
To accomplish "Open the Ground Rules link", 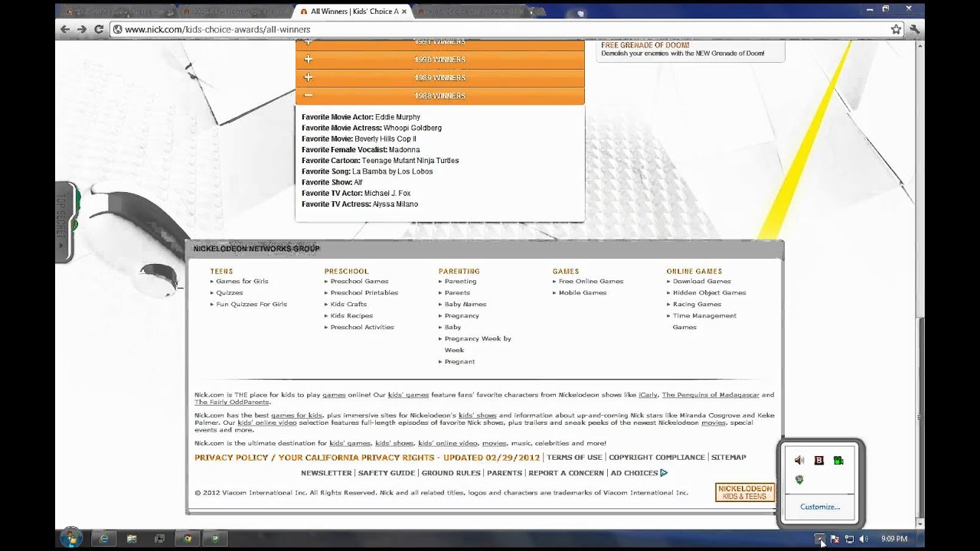I will 451,473.
